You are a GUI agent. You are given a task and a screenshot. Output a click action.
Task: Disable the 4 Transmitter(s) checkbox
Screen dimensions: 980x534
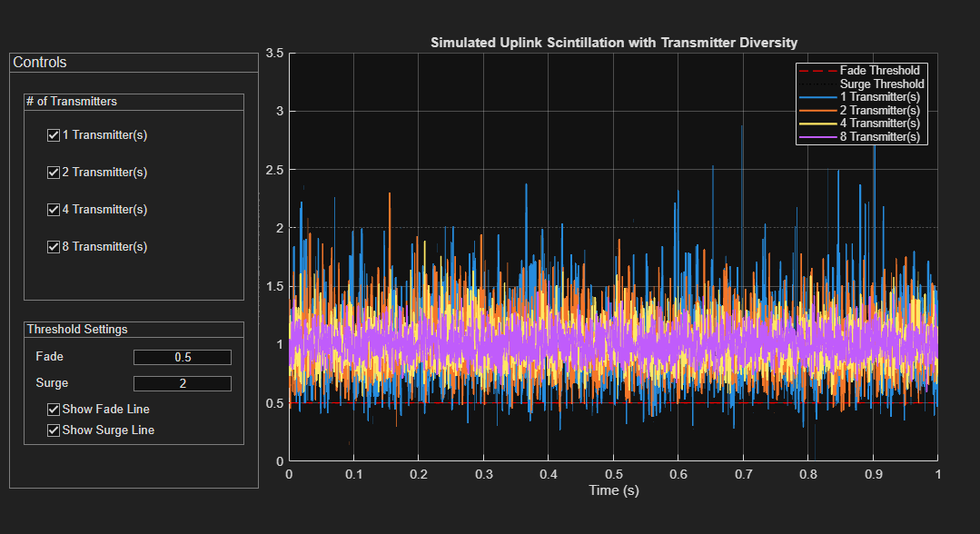coord(53,209)
